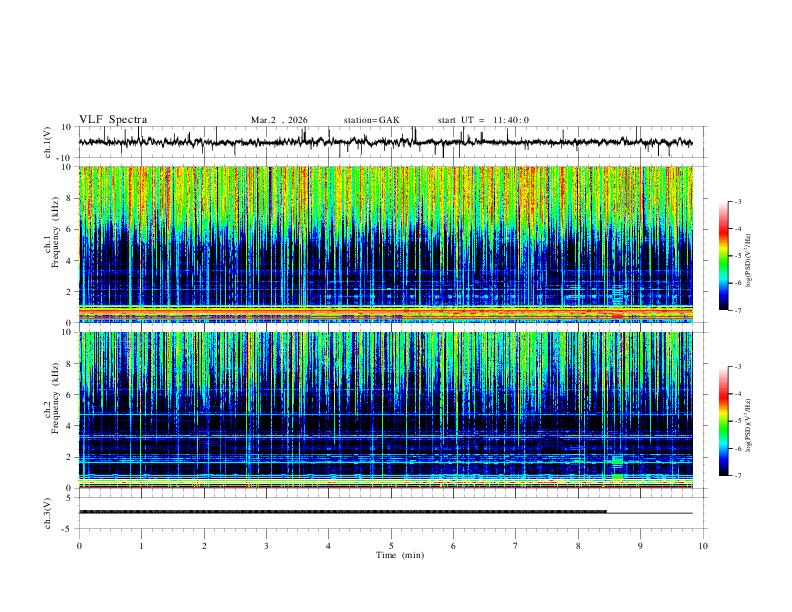The width and height of the screenshot is (792, 612).
Task: Click the ch.2 spectrogram panel
Action: [385, 410]
